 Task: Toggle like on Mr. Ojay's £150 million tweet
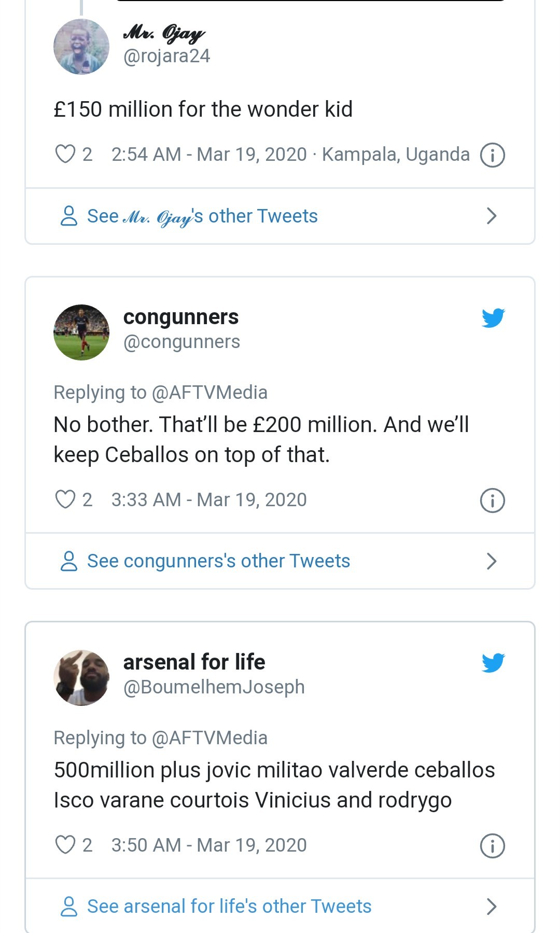66,153
